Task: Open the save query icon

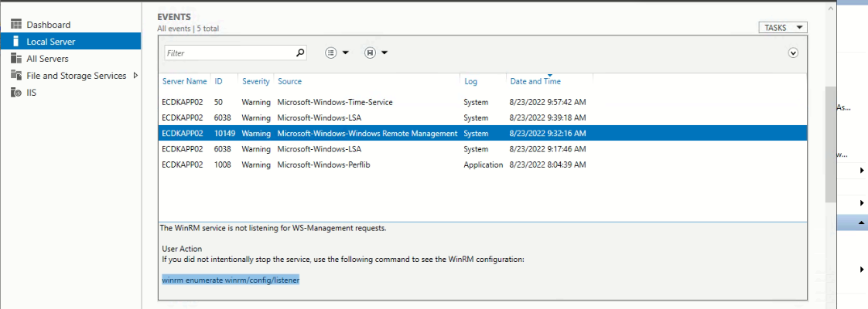Action: point(370,53)
